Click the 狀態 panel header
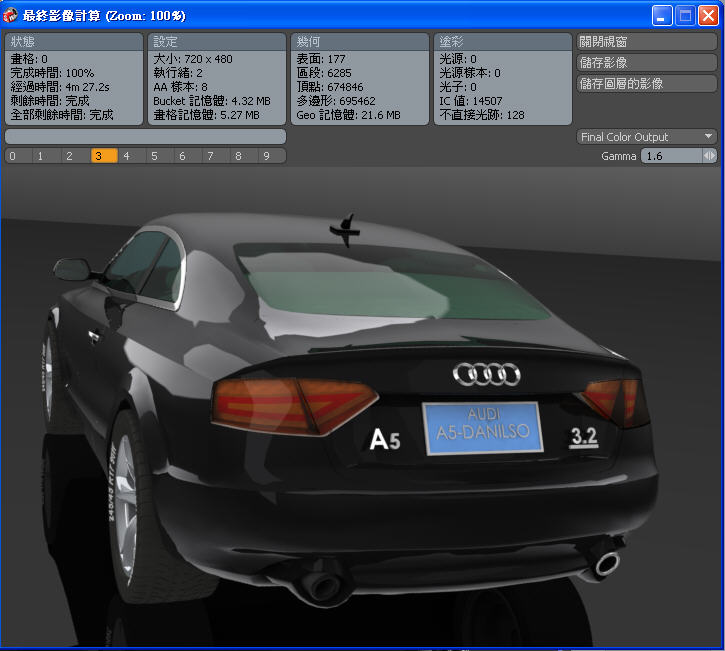The width and height of the screenshot is (725, 651). [74, 42]
